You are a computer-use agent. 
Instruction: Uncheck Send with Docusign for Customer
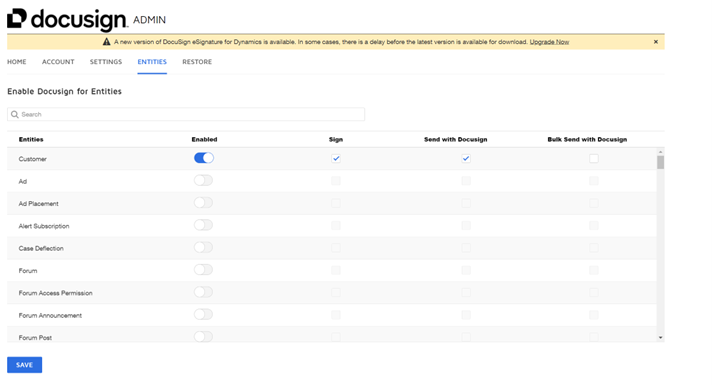coord(466,158)
